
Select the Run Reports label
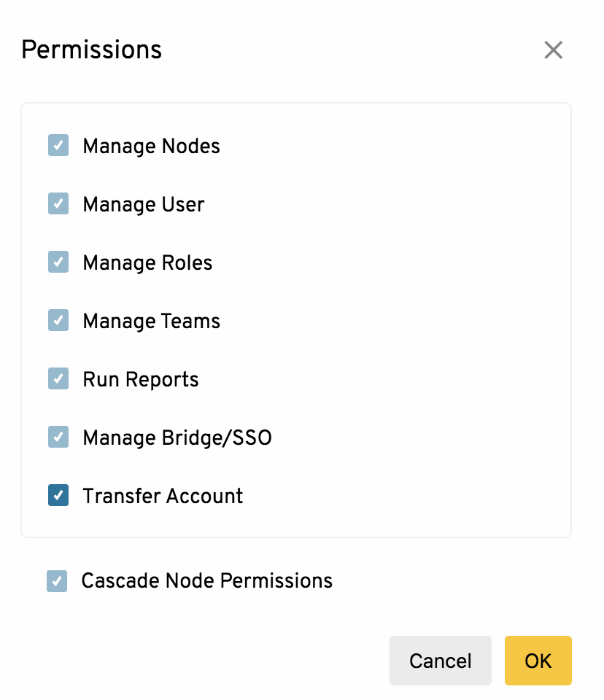pos(141,380)
